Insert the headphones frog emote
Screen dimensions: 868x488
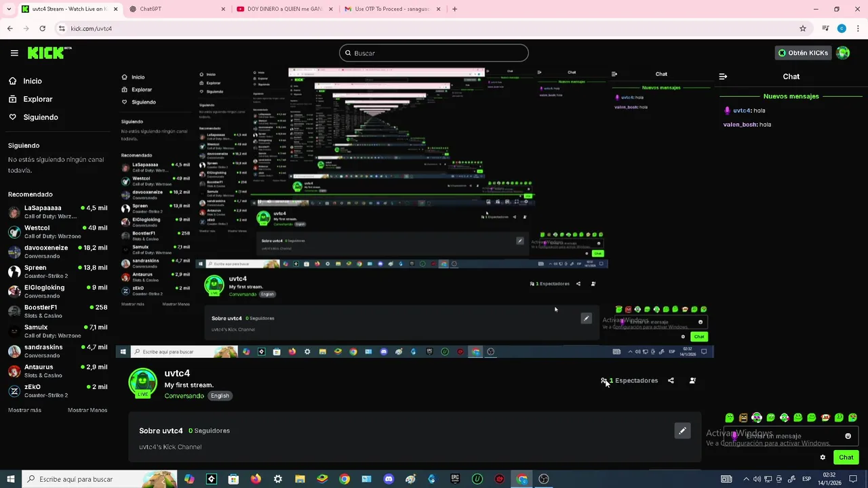tap(757, 418)
